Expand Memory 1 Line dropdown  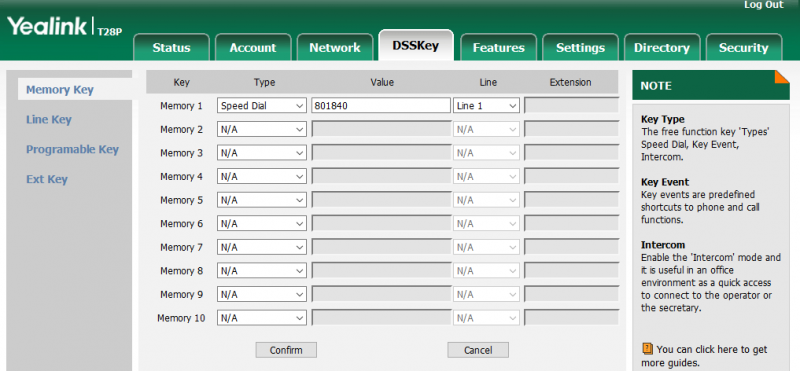coord(486,106)
